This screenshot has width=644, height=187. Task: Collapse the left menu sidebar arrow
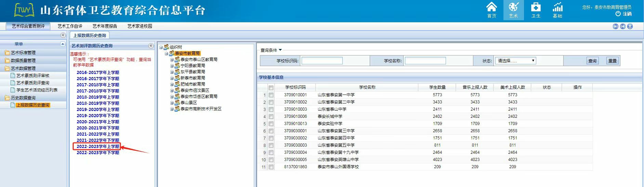63,35
